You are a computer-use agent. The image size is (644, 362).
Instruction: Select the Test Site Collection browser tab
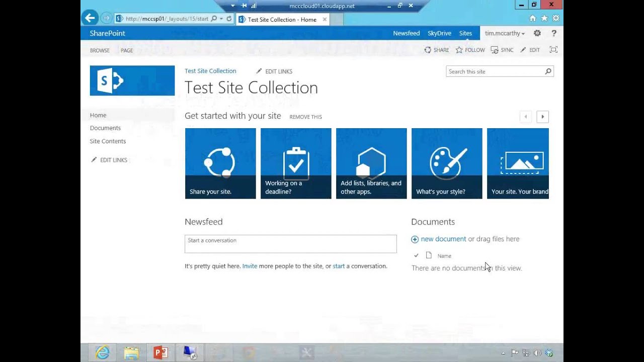pos(282,19)
